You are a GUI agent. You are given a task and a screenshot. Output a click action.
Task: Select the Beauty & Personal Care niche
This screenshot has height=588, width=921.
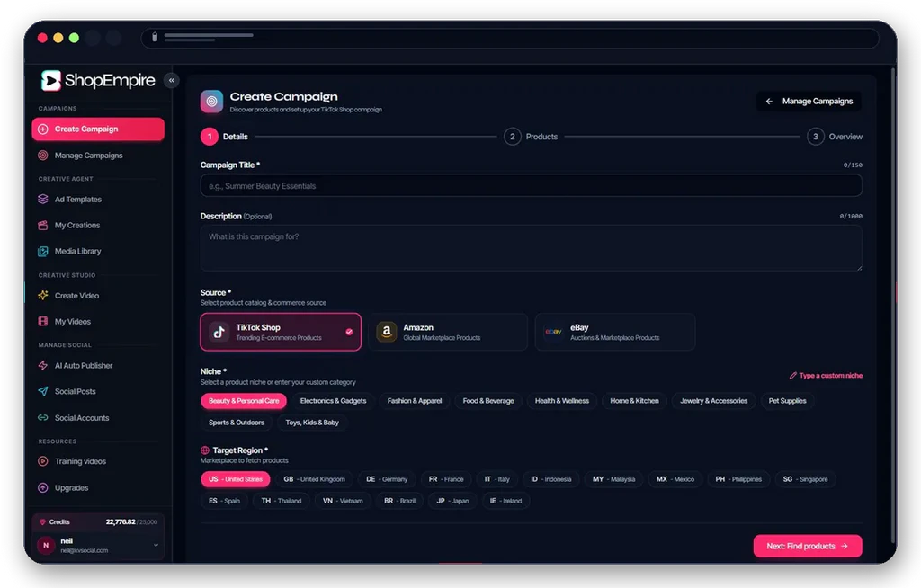pyautogui.click(x=244, y=401)
